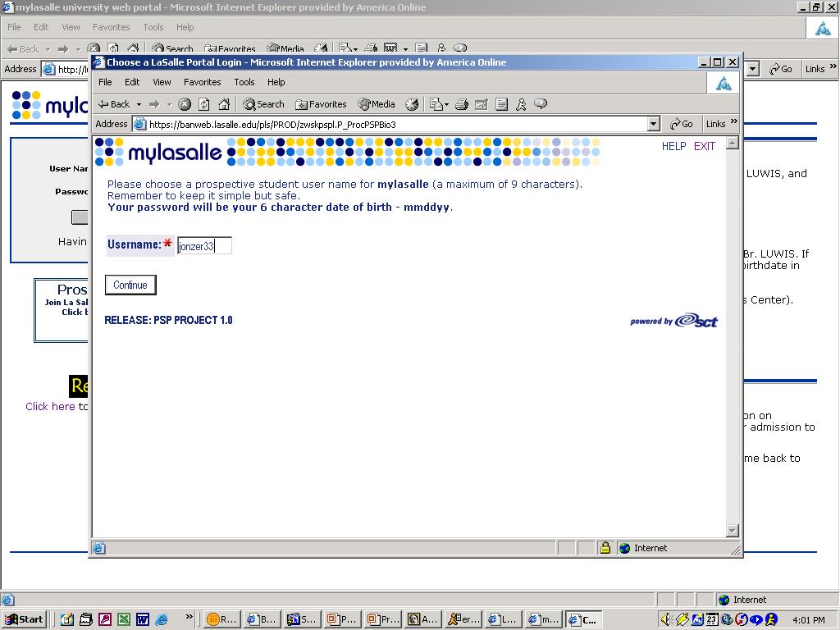Open Search in the popup window toolbar
This screenshot has height=630, width=840.
pos(263,104)
